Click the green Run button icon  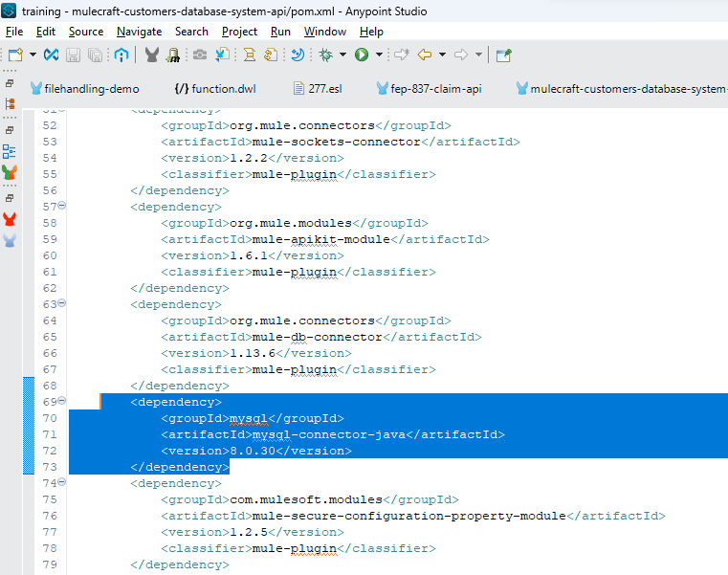[x=362, y=55]
